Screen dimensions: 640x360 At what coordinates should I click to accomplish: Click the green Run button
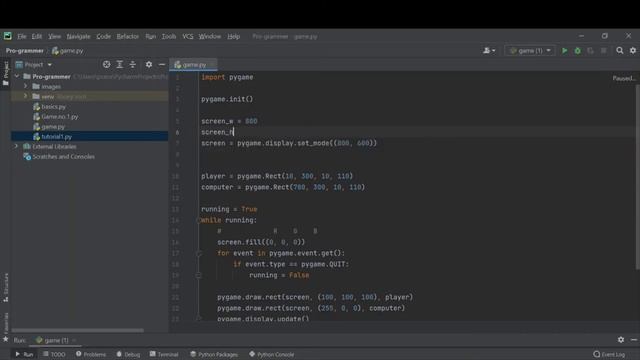(x=564, y=51)
